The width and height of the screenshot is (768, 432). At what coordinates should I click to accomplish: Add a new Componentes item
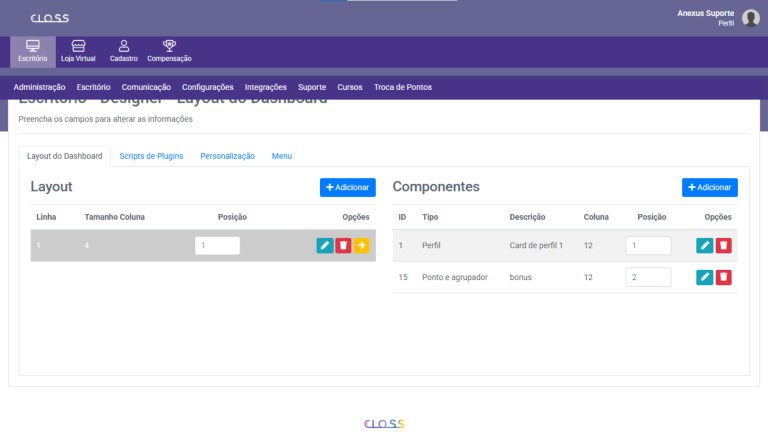709,187
